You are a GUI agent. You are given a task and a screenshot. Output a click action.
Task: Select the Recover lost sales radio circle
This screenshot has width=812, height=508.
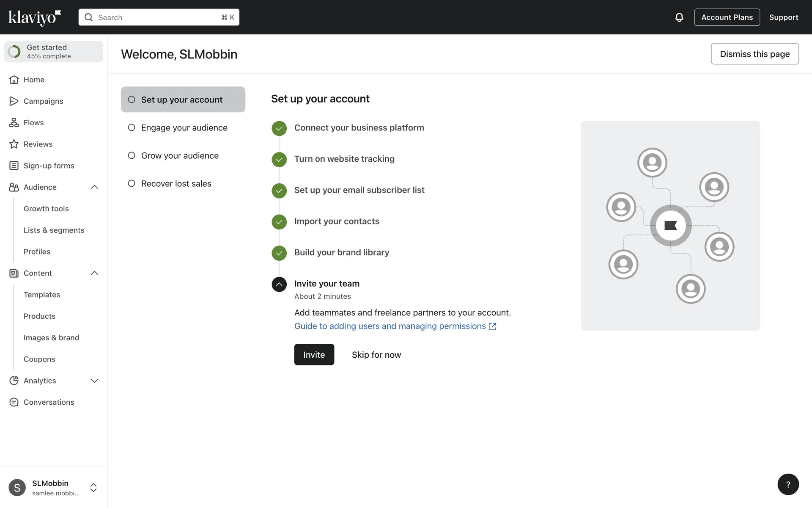(x=132, y=183)
